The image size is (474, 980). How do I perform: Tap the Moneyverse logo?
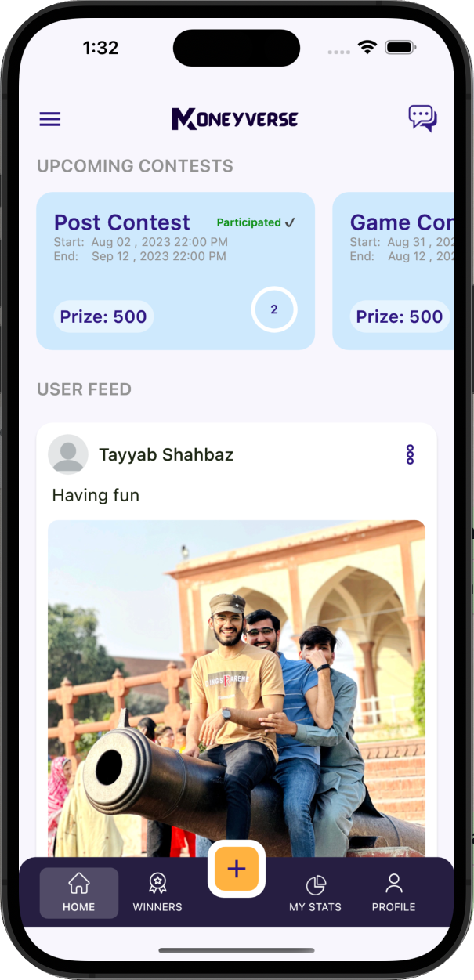235,119
